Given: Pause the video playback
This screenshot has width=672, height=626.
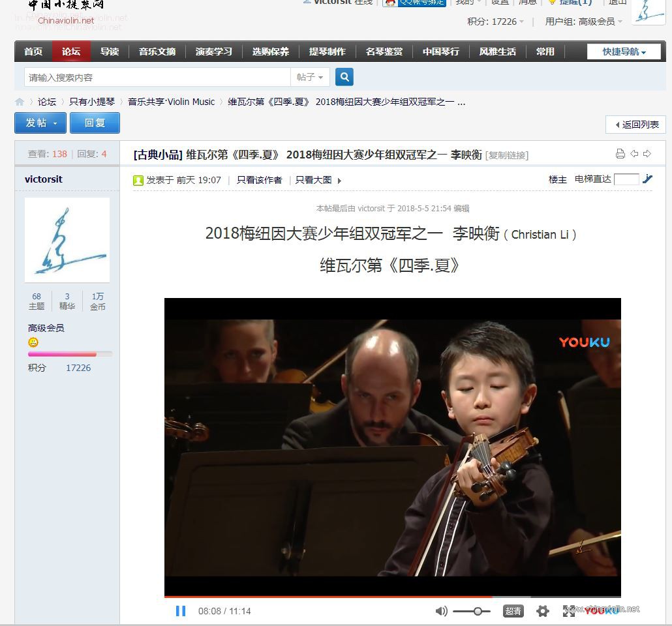Looking at the screenshot, I should coord(181,611).
